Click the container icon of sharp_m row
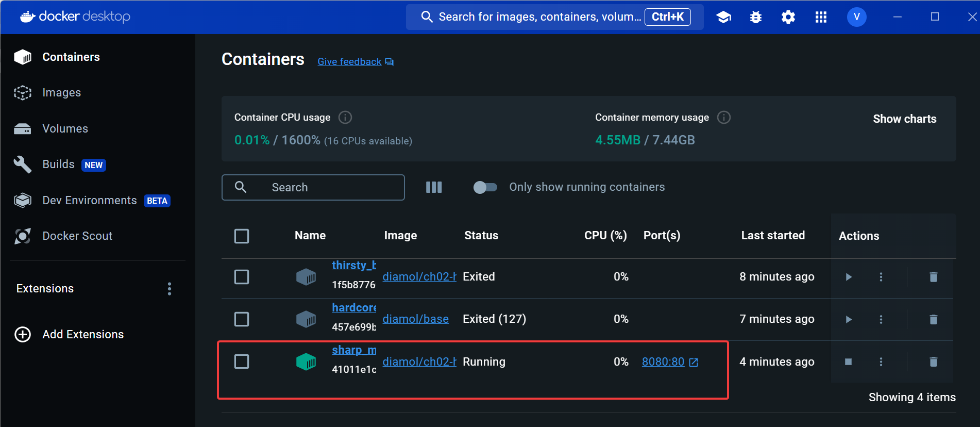The width and height of the screenshot is (980, 427). click(306, 362)
